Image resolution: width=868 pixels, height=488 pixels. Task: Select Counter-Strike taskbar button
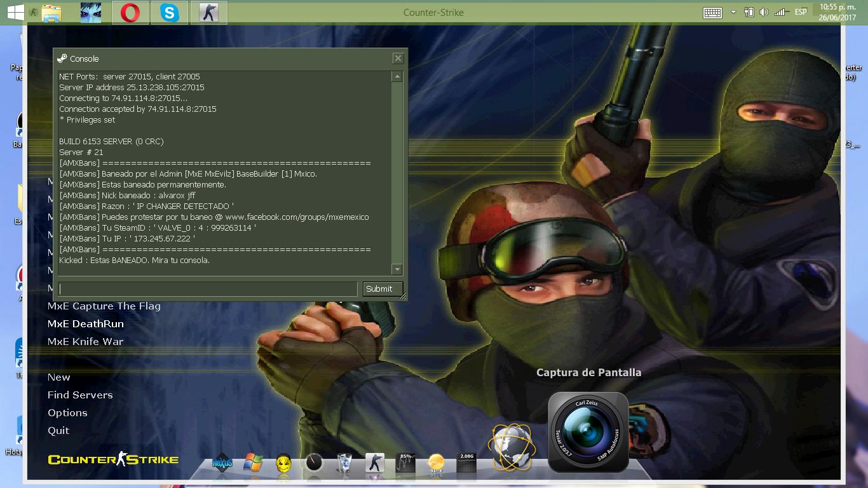[209, 13]
